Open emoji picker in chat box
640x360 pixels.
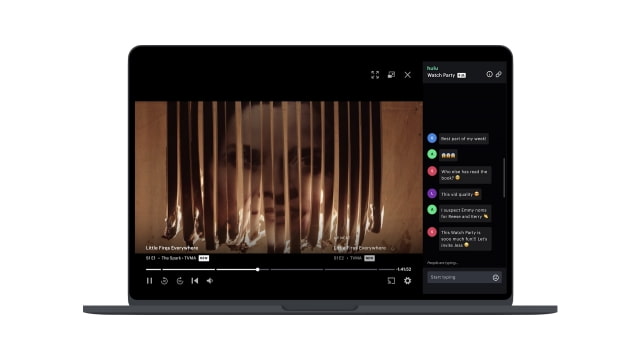(496, 278)
